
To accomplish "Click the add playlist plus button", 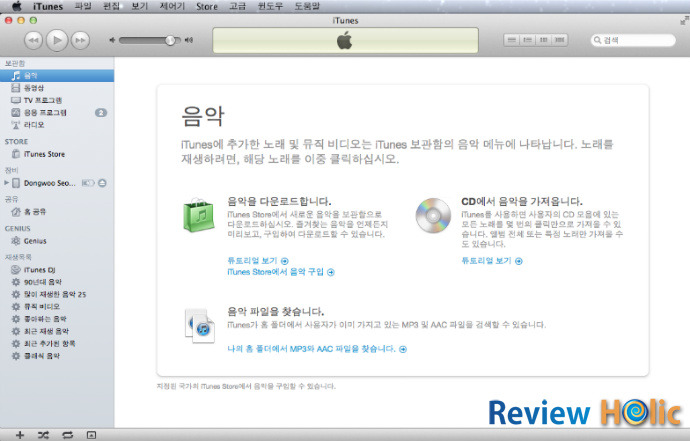I will [x=20, y=435].
